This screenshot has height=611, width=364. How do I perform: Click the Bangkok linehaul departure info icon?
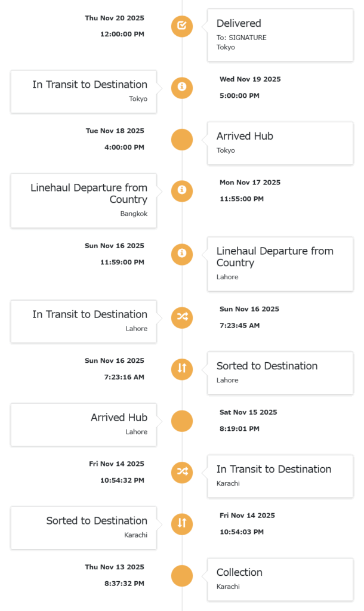182,190
